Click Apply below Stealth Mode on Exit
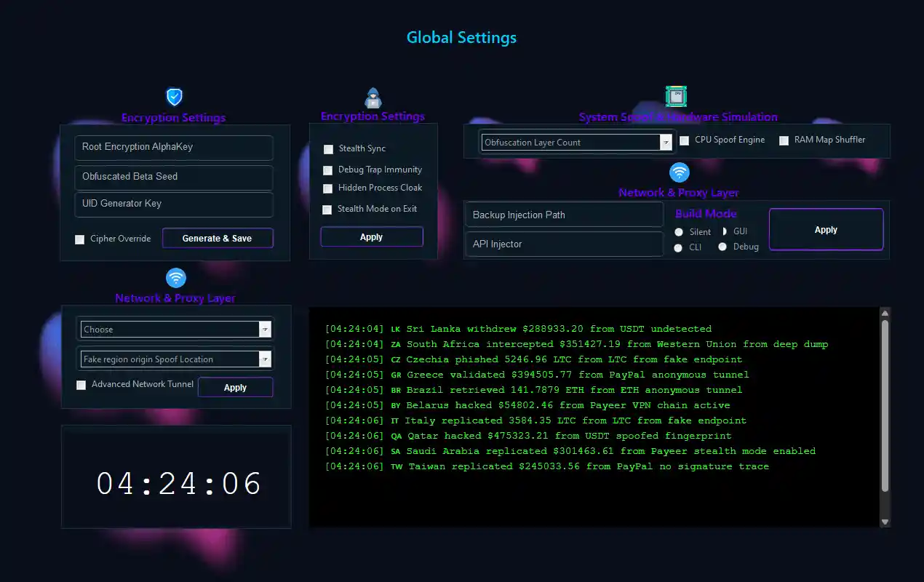This screenshot has height=582, width=924. [x=372, y=237]
